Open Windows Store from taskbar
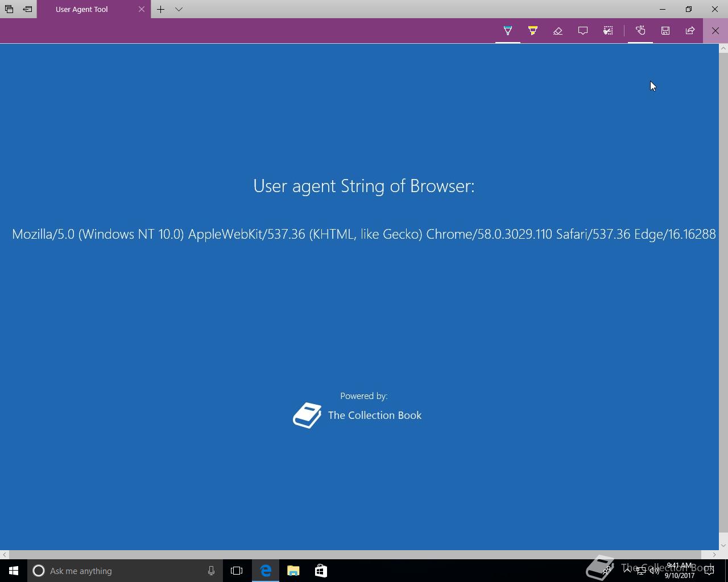 pyautogui.click(x=321, y=571)
